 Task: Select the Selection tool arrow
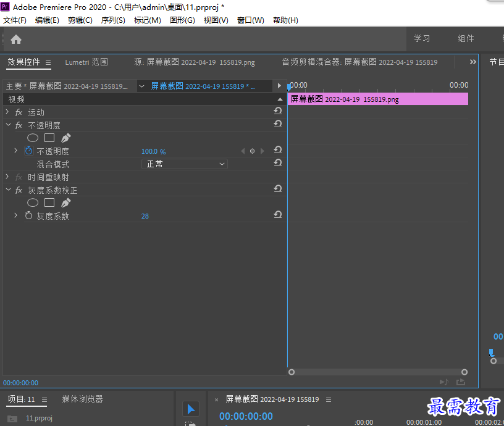pos(191,409)
